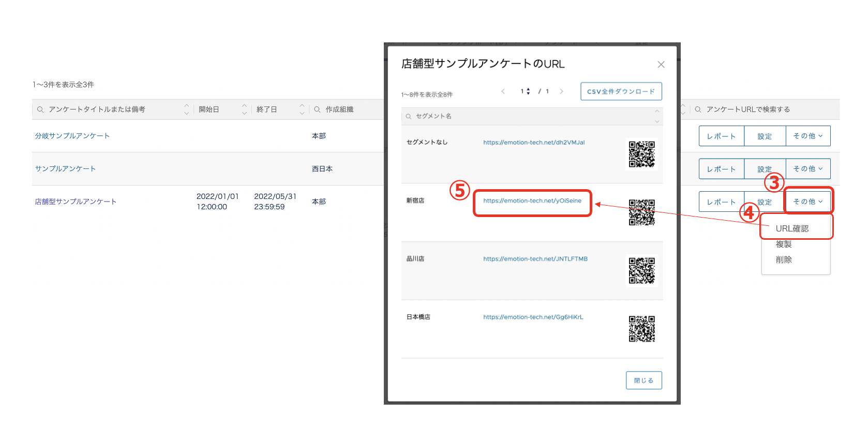The image size is (868, 431).
Task: Click CSV全件ダウンロード button
Action: 621,91
